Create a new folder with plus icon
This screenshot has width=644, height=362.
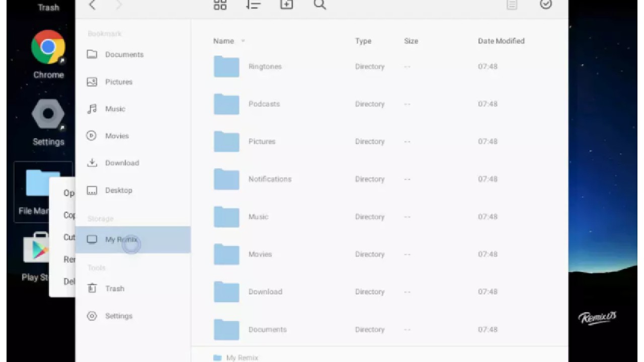(x=287, y=5)
